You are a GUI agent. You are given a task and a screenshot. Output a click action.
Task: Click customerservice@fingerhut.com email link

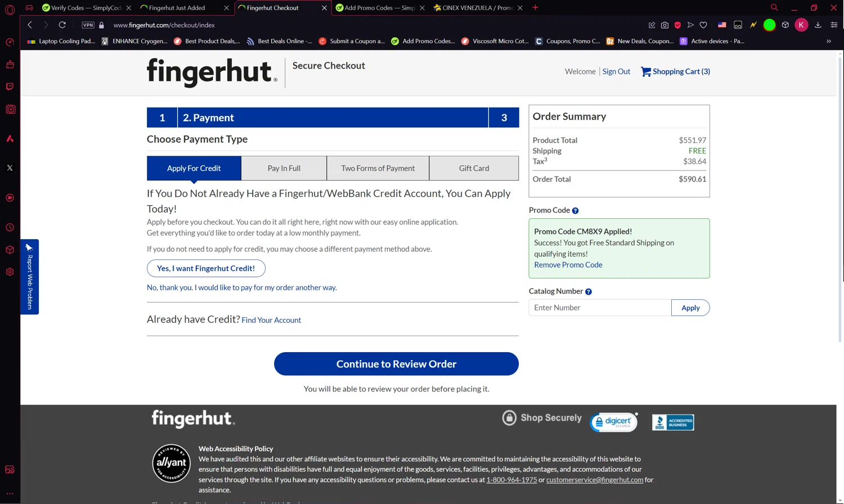click(595, 480)
